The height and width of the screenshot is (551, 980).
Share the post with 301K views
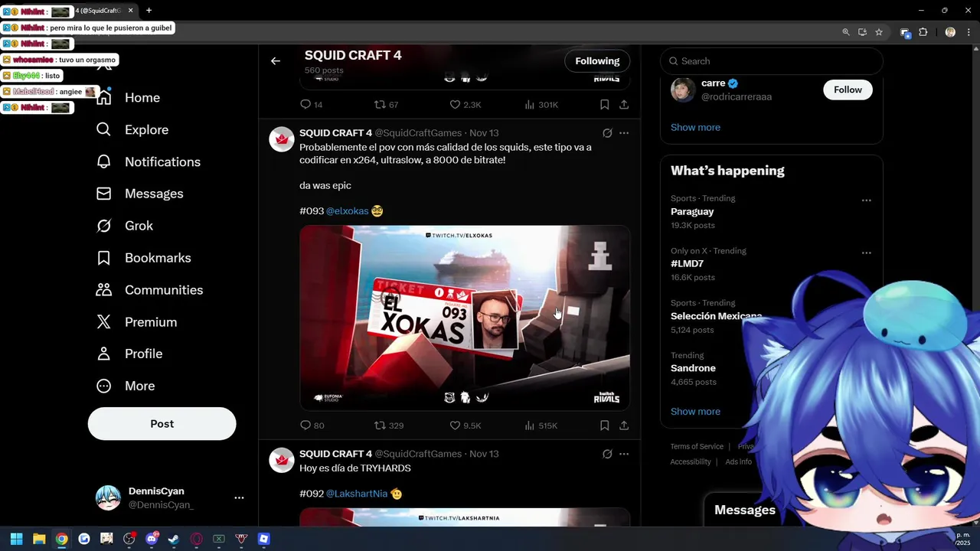pyautogui.click(x=624, y=105)
